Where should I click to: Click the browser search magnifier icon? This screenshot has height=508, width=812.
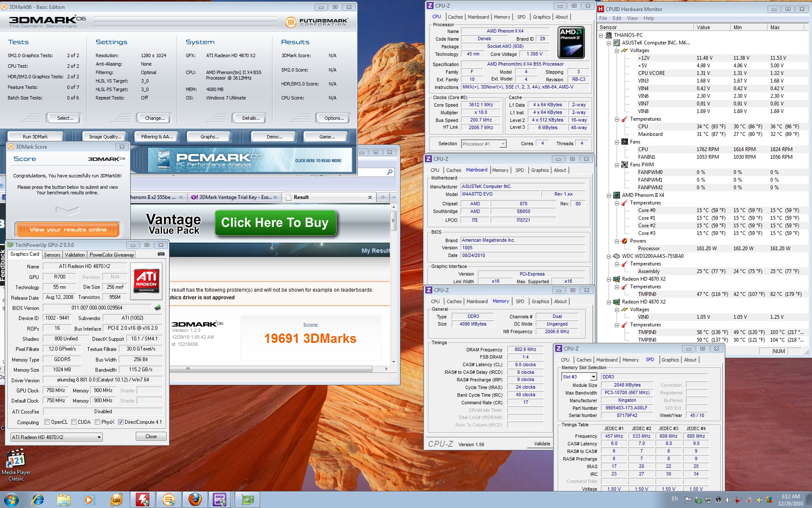click(x=390, y=172)
